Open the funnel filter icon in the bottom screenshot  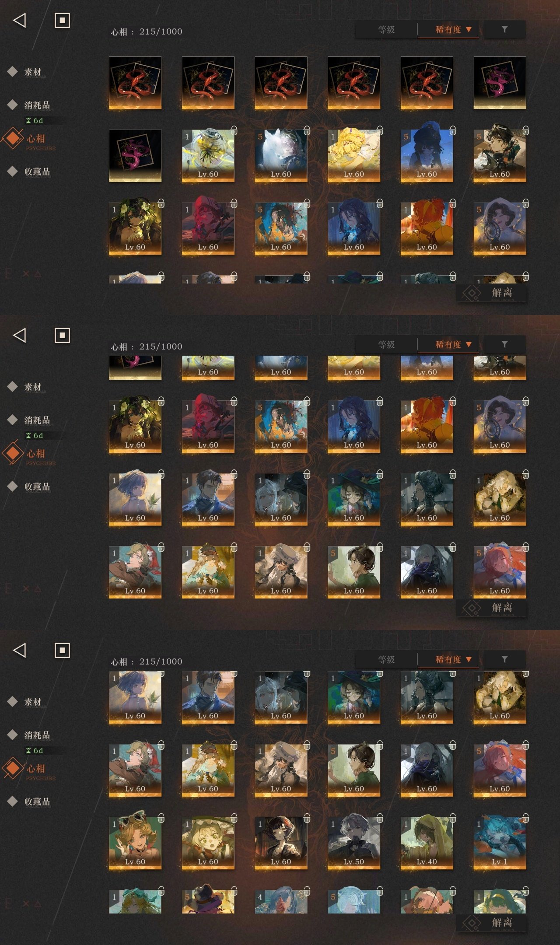click(x=504, y=659)
